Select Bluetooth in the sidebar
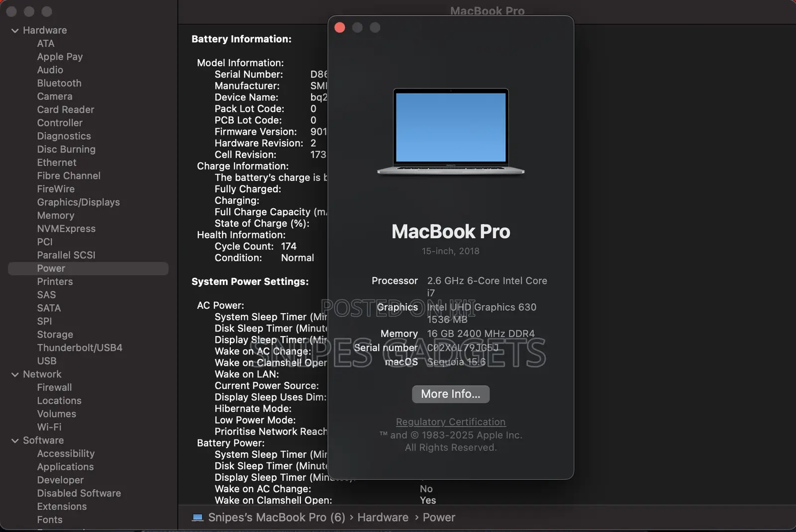The width and height of the screenshot is (796, 532). (x=59, y=83)
